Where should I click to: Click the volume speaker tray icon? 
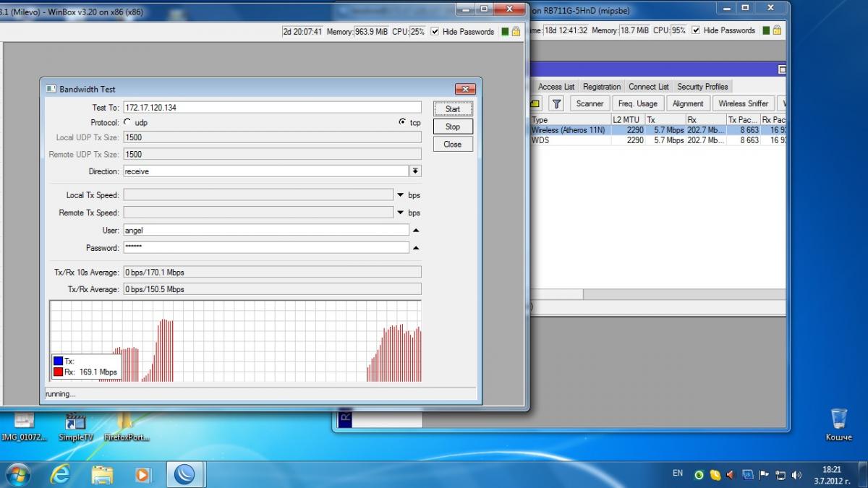click(796, 475)
